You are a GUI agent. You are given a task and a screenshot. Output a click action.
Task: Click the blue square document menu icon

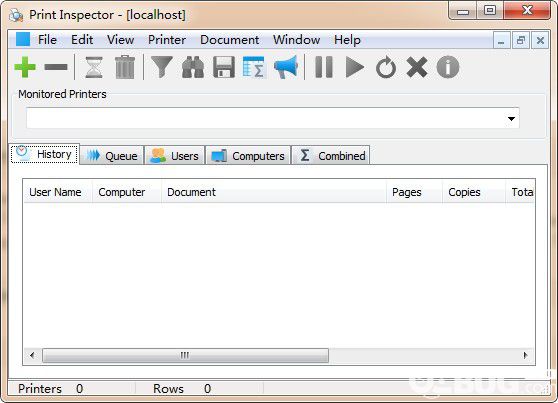tap(23, 39)
